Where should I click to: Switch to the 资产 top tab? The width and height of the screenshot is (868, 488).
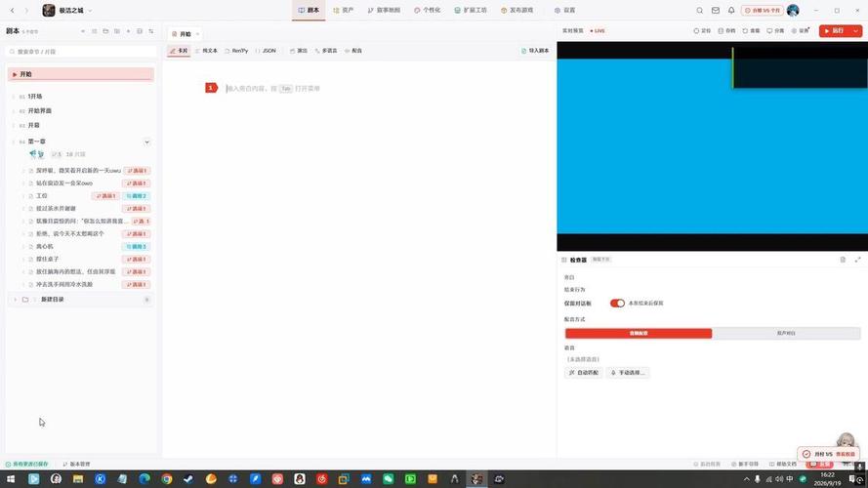coord(344,10)
